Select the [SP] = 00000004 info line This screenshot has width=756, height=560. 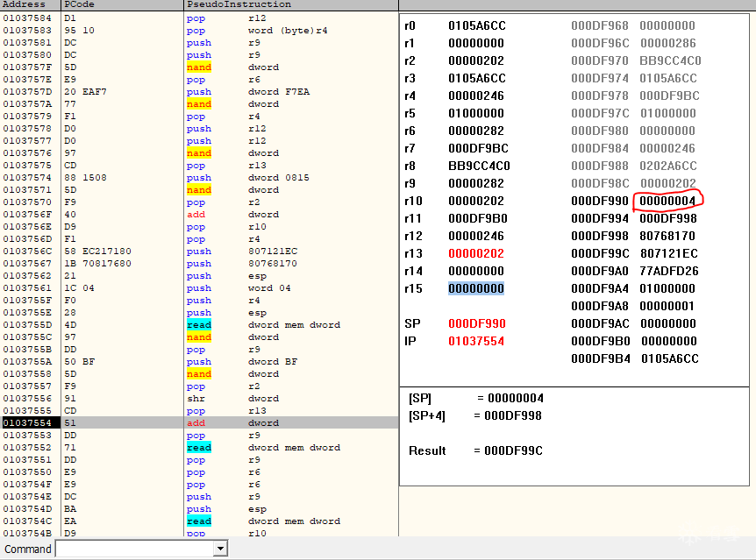[x=476, y=398]
